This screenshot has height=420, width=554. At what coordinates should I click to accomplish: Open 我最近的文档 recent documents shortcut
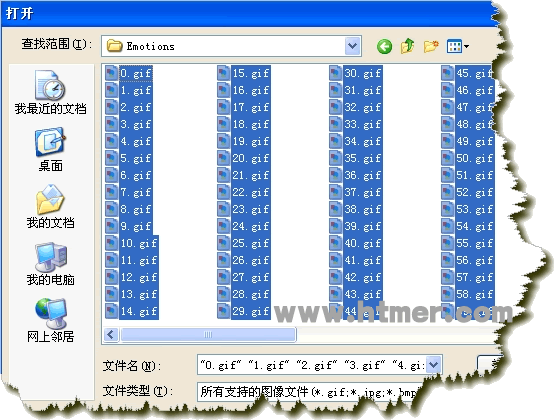point(50,92)
